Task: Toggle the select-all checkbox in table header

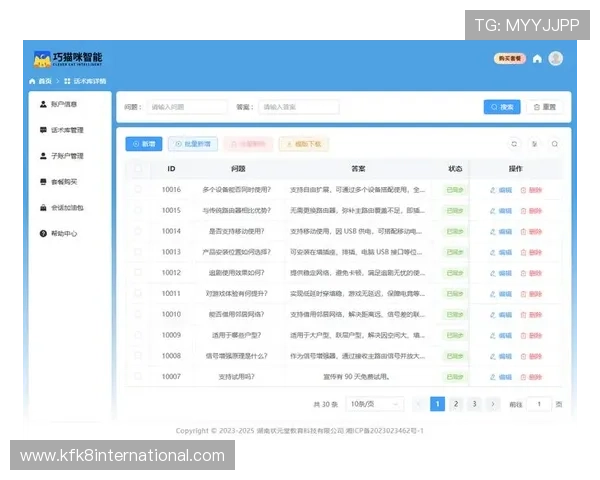Action: pyautogui.click(x=138, y=168)
